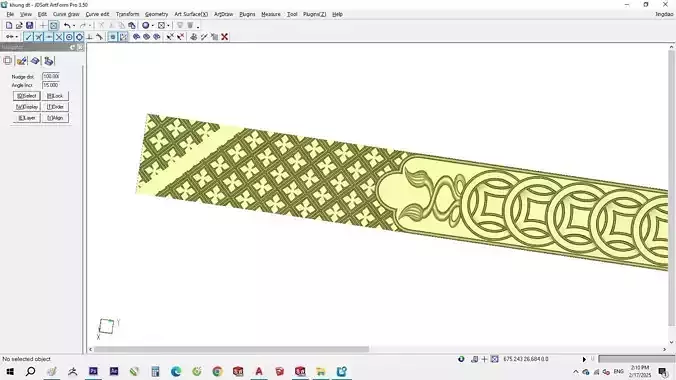Select the crosshair pick tool in toolbar
Screen dimensions: 676x380
[x=43, y=25]
